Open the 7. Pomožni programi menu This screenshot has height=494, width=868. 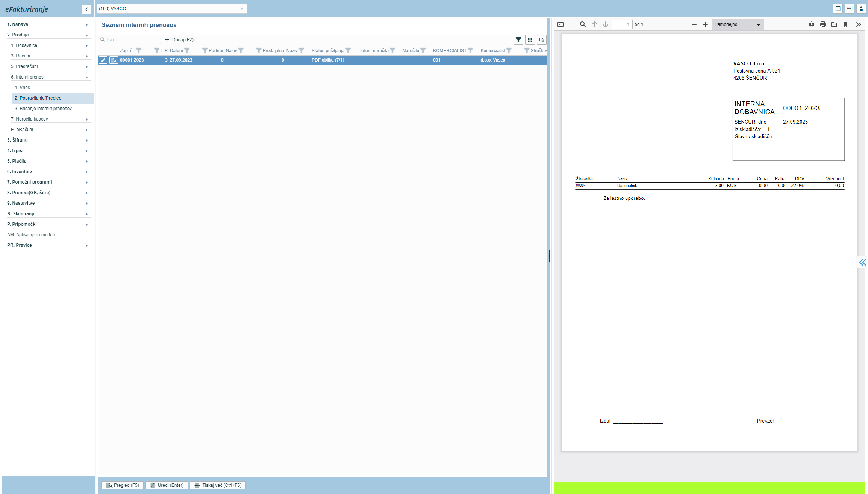48,182
